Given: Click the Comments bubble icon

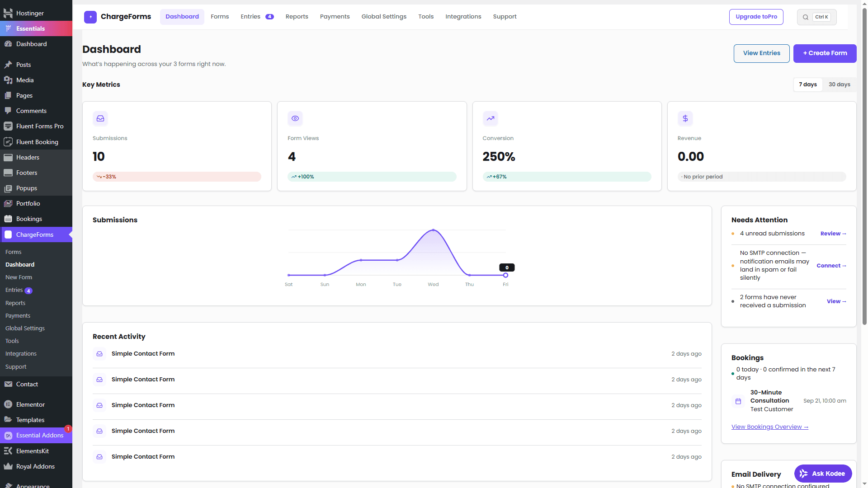Looking at the screenshot, I should [x=8, y=111].
